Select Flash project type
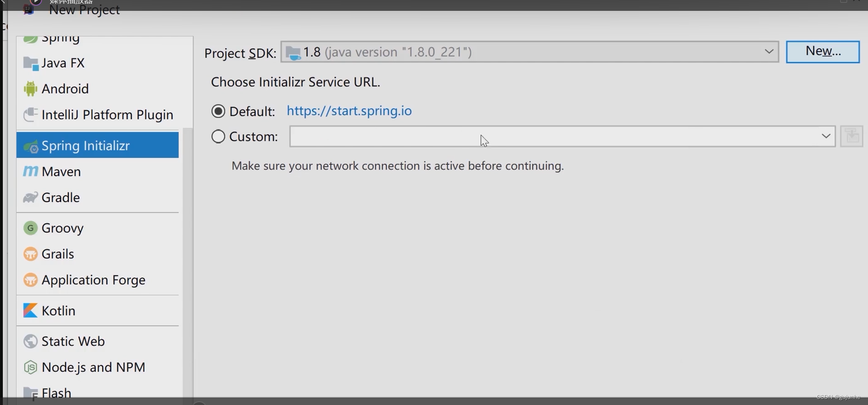 97,393
